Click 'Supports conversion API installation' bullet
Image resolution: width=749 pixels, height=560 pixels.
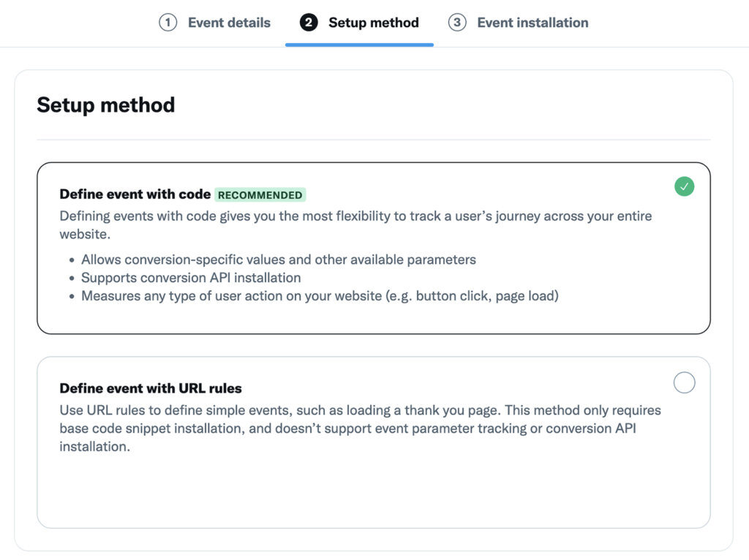point(191,278)
